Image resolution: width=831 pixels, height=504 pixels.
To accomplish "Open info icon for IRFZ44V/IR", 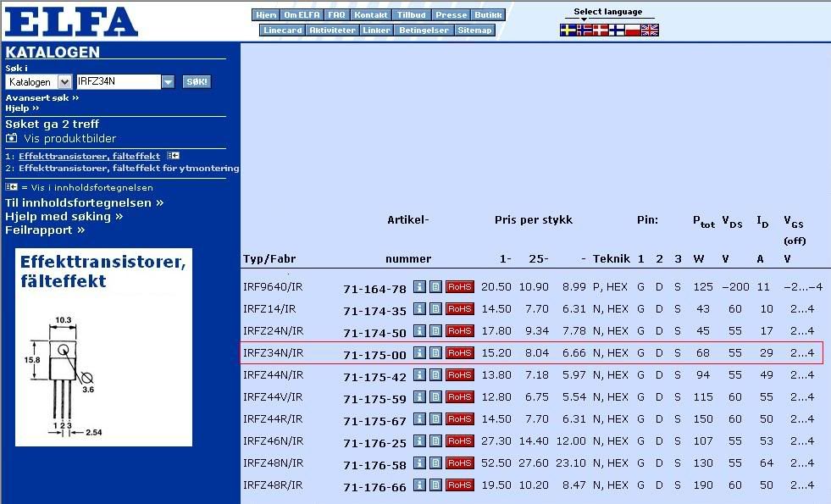I will click(419, 396).
